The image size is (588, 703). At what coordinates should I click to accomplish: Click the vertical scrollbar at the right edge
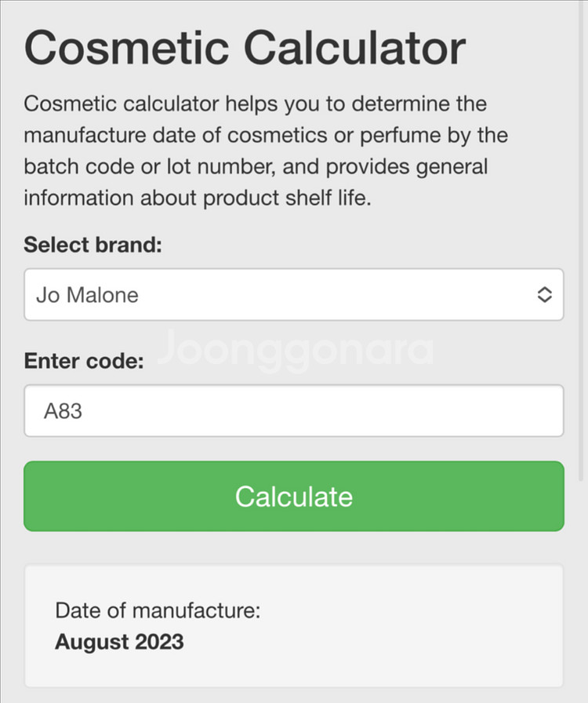click(584, 235)
